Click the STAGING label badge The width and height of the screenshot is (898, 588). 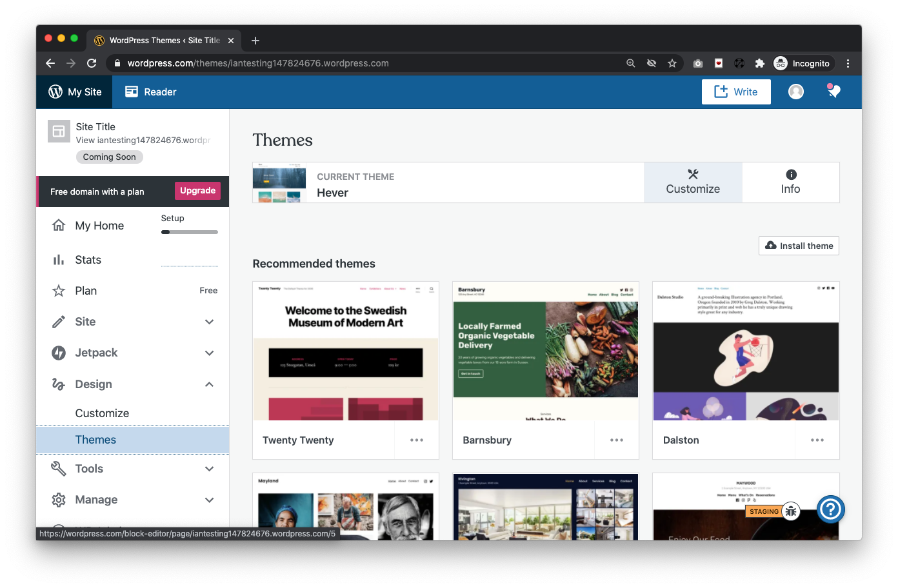[764, 511]
